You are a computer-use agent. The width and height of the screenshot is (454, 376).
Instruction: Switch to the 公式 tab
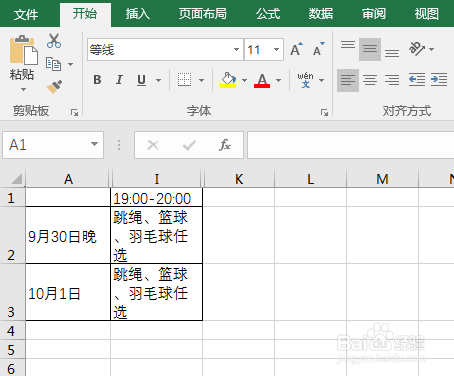tap(268, 14)
